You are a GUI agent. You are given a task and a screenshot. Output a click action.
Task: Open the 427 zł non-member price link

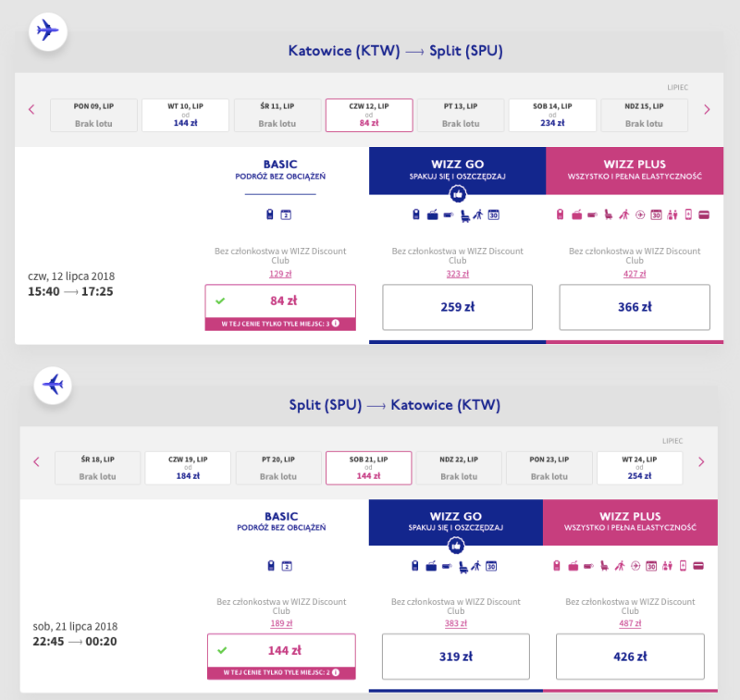pos(635,274)
